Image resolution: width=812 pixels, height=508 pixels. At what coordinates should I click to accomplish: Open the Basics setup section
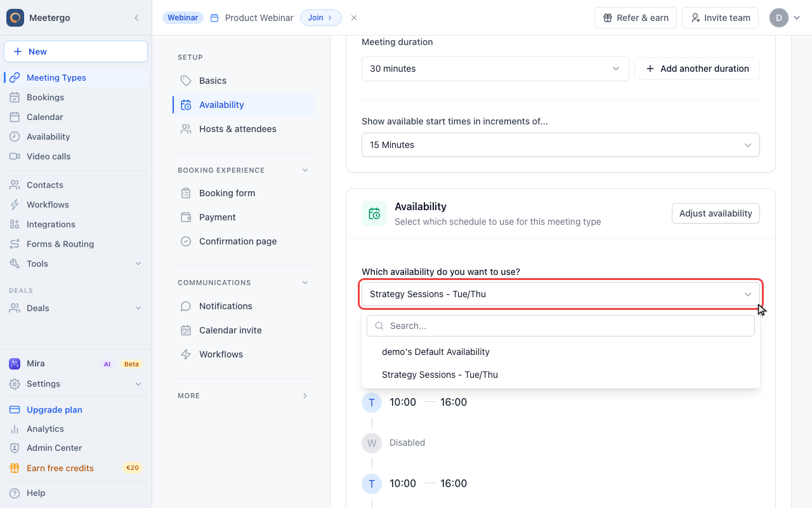coord(244,81)
